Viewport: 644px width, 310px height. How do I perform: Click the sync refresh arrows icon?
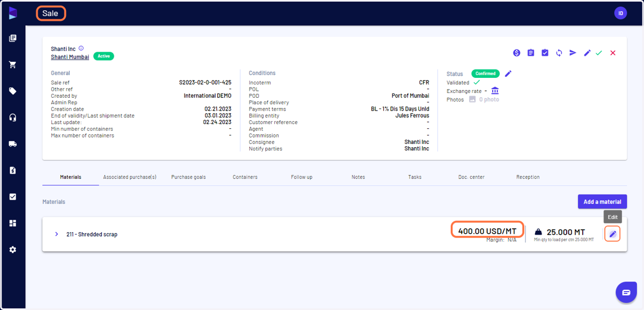click(559, 53)
